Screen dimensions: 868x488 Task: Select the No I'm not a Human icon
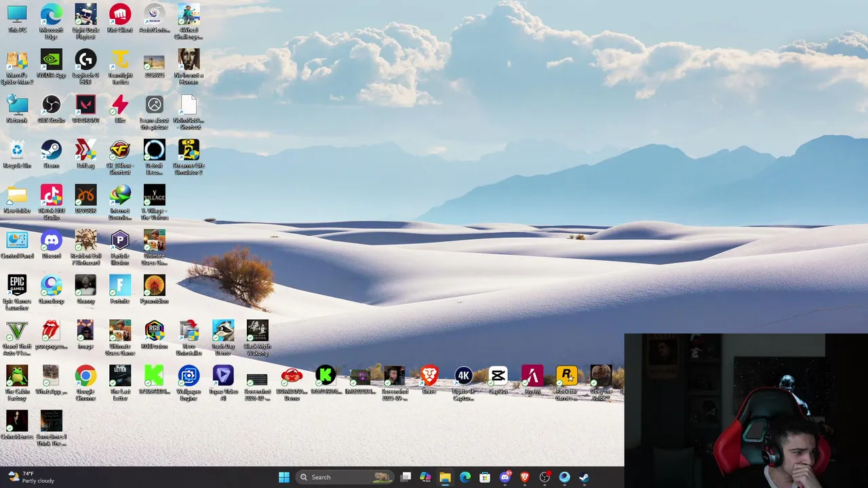coord(189,67)
